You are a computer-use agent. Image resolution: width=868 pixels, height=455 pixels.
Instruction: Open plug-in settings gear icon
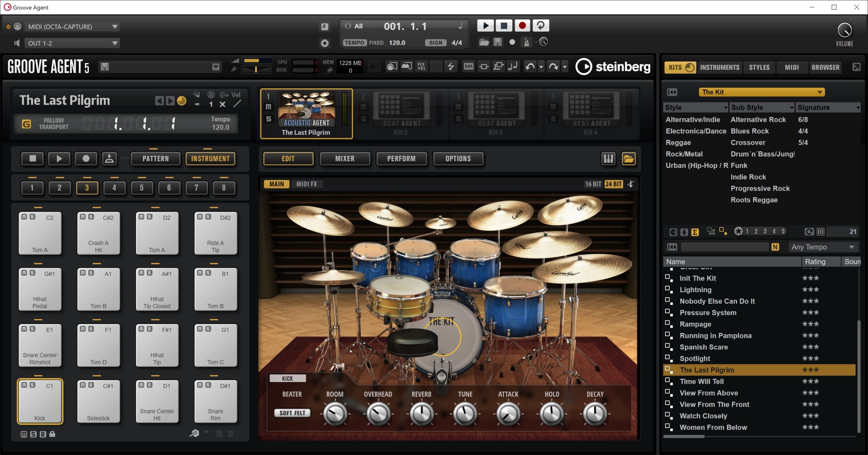click(324, 43)
